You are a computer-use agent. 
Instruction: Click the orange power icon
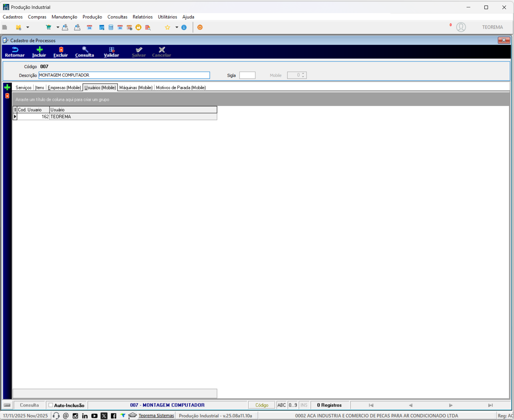(200, 27)
